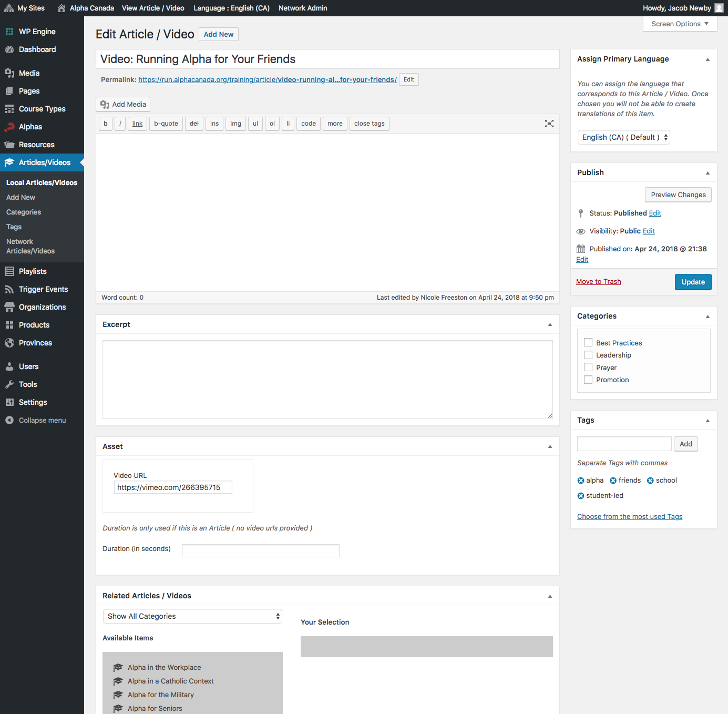Check the Promotion category
This screenshot has width=728, height=714.
point(588,380)
